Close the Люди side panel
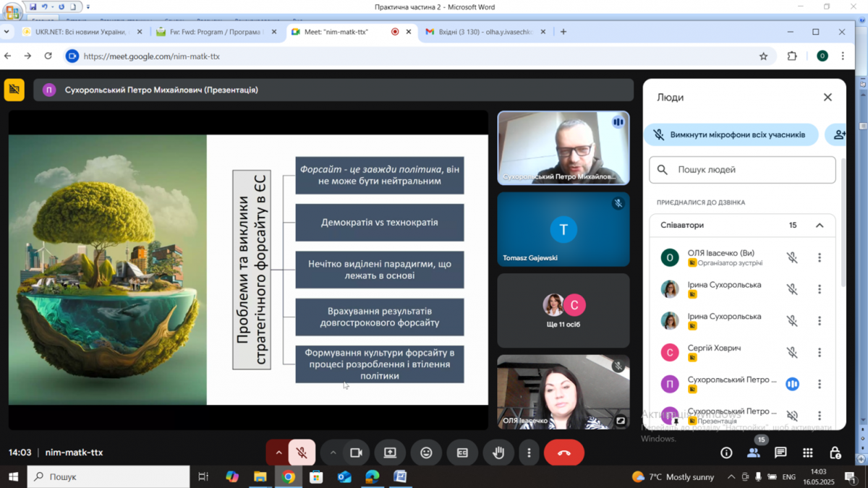868x488 pixels. click(x=827, y=98)
